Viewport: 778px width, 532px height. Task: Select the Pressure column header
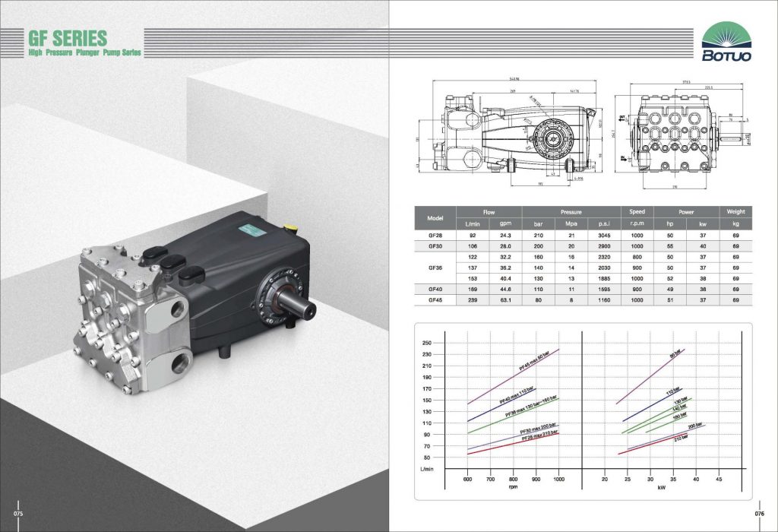click(x=571, y=211)
